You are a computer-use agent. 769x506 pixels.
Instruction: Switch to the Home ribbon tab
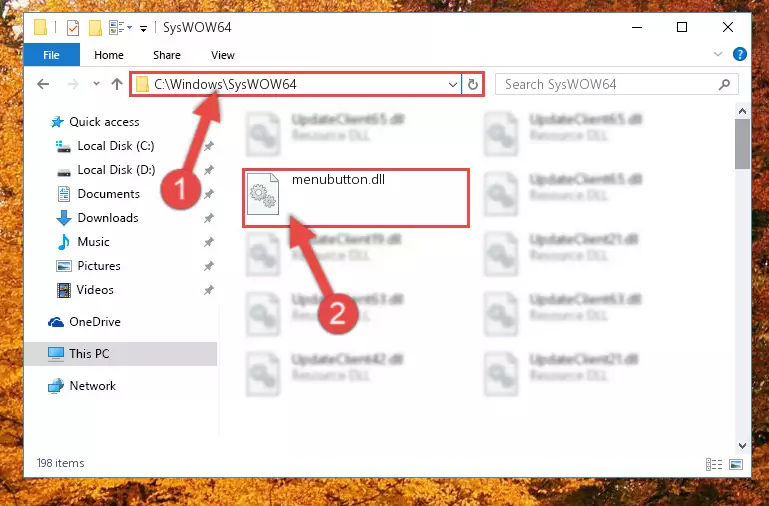click(x=109, y=55)
